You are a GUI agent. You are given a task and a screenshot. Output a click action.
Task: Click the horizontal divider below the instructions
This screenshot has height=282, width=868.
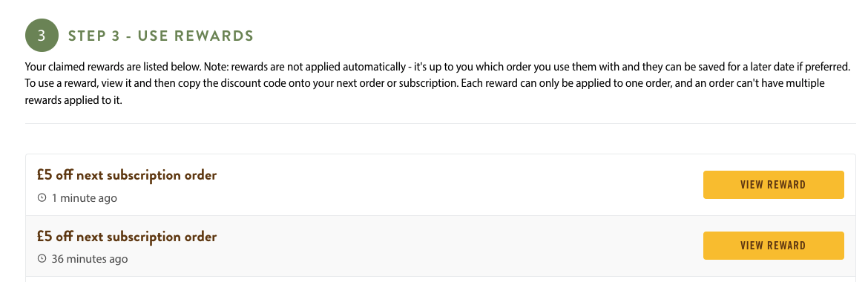441,123
